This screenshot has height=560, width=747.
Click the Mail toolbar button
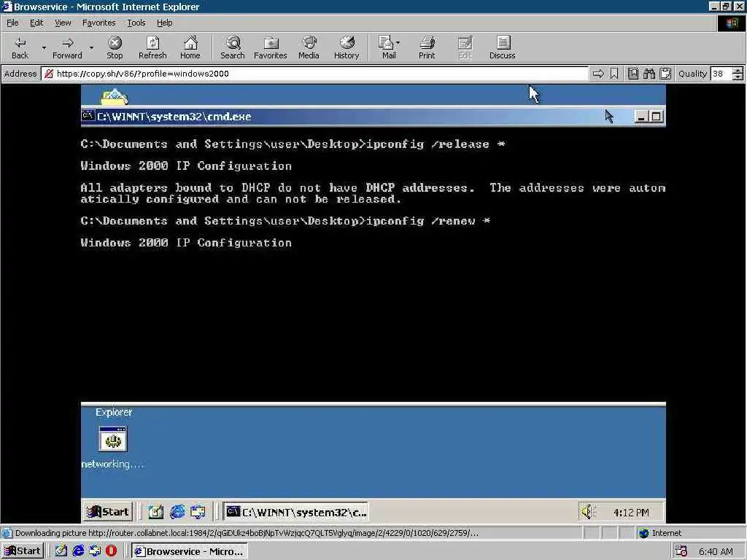click(389, 47)
